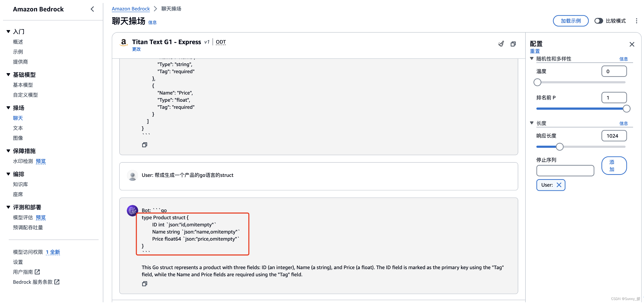Select 文本 playground
The image size is (644, 303).
[18, 128]
